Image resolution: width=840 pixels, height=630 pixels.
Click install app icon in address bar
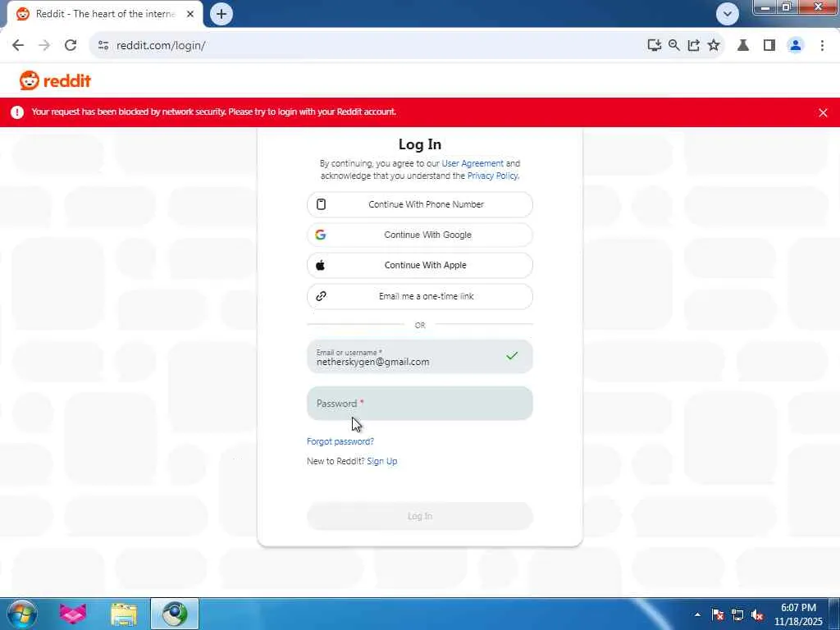pyautogui.click(x=654, y=46)
